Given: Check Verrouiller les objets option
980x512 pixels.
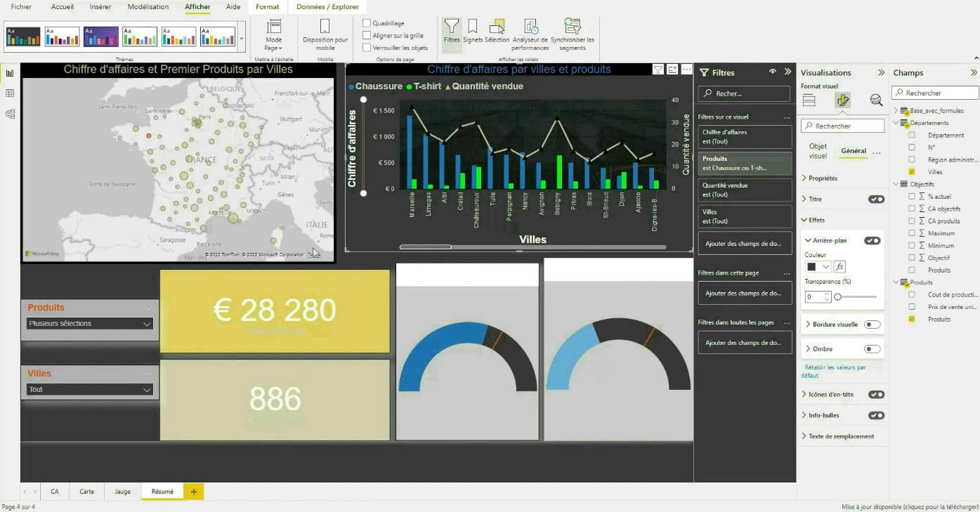Looking at the screenshot, I should [367, 48].
